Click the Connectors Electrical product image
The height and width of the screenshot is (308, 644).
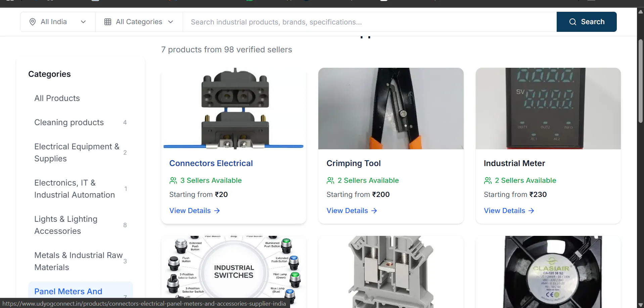pyautogui.click(x=234, y=108)
